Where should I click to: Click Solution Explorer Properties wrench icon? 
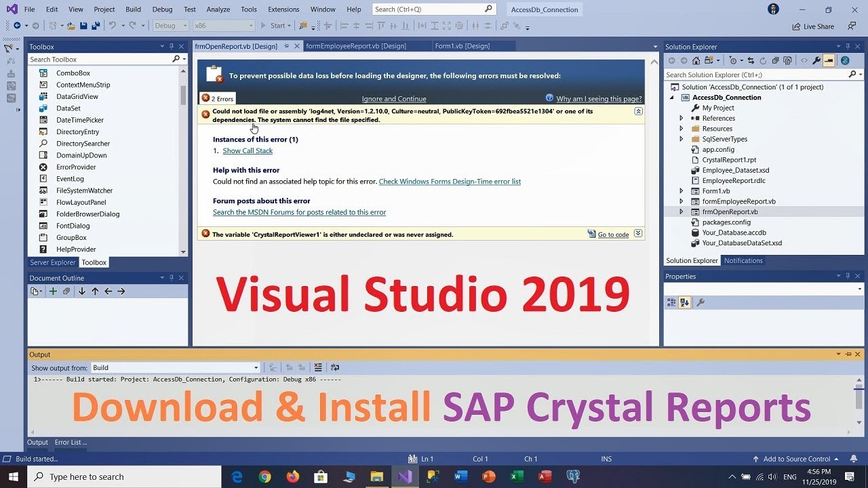[816, 60]
